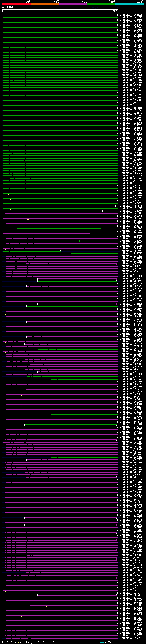The image size is (146, 644).
Task: Select hit label UniRef100_P35494
Action: [131, 180]
